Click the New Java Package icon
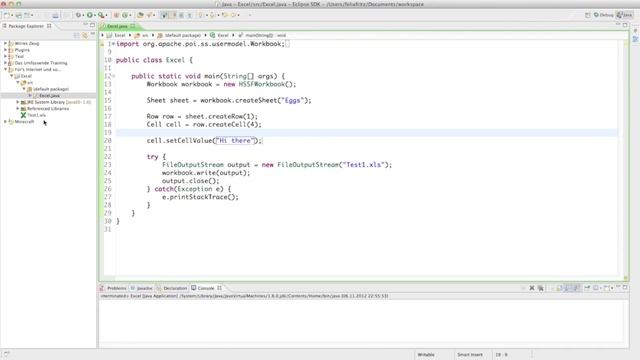 pyautogui.click(x=116, y=15)
